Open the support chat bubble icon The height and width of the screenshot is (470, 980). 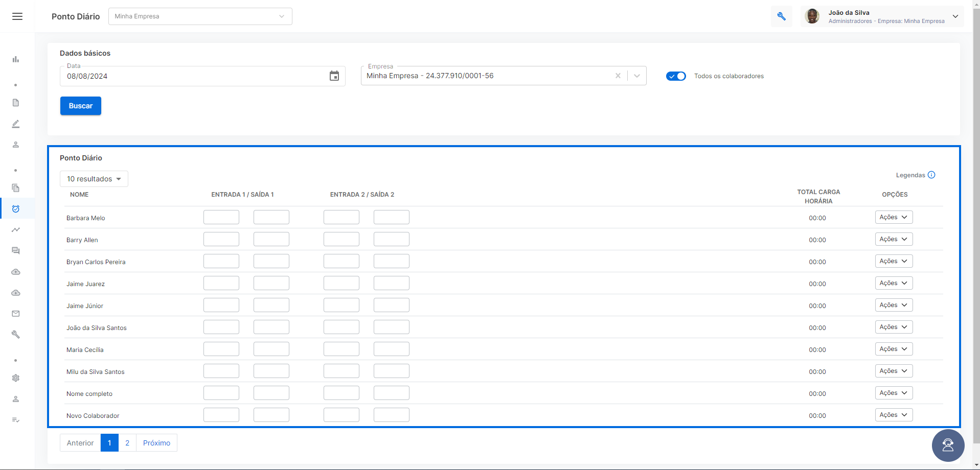coord(948,445)
